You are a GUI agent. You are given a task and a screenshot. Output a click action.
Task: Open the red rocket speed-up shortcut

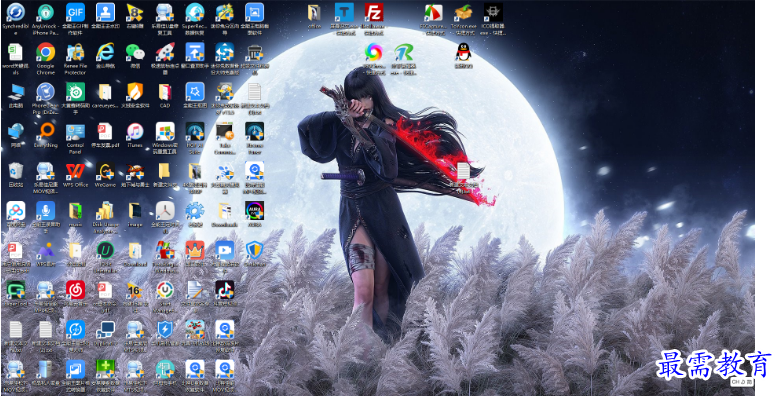tap(165, 52)
